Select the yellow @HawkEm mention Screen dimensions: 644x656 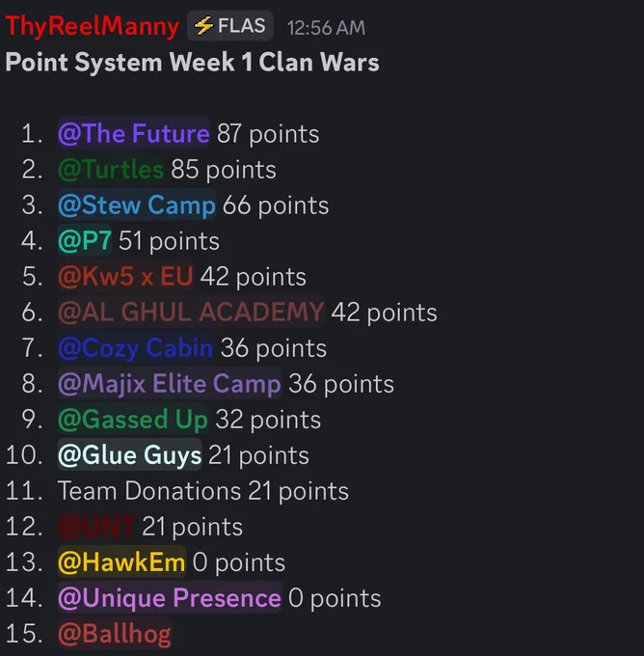coord(121,562)
